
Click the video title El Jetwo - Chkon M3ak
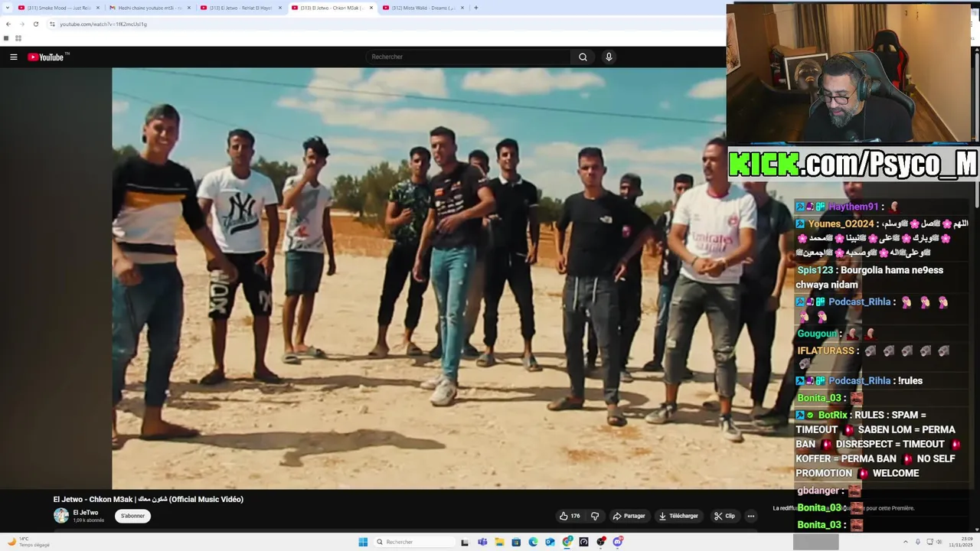(x=149, y=499)
